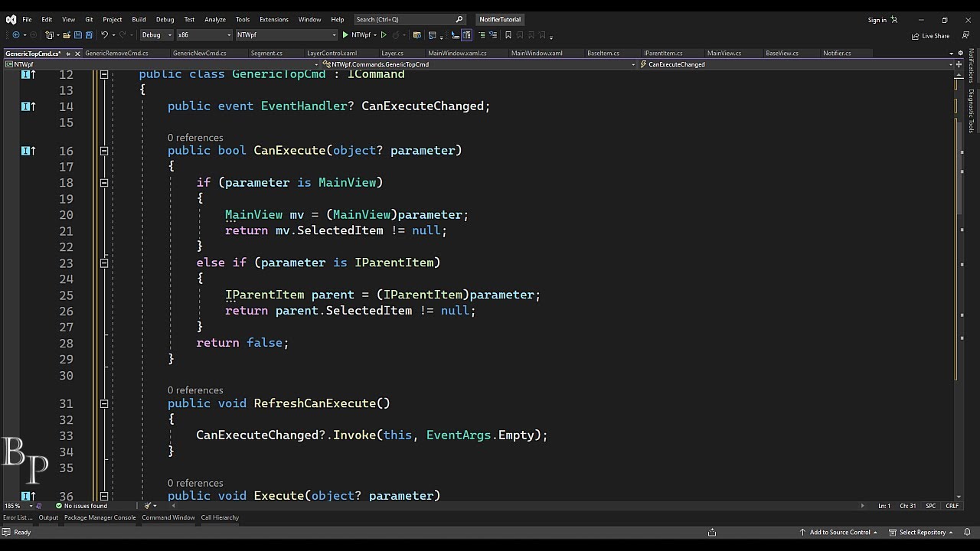Click the CRLF line ending indicator
Viewport: 980px width, 551px height.
click(952, 506)
